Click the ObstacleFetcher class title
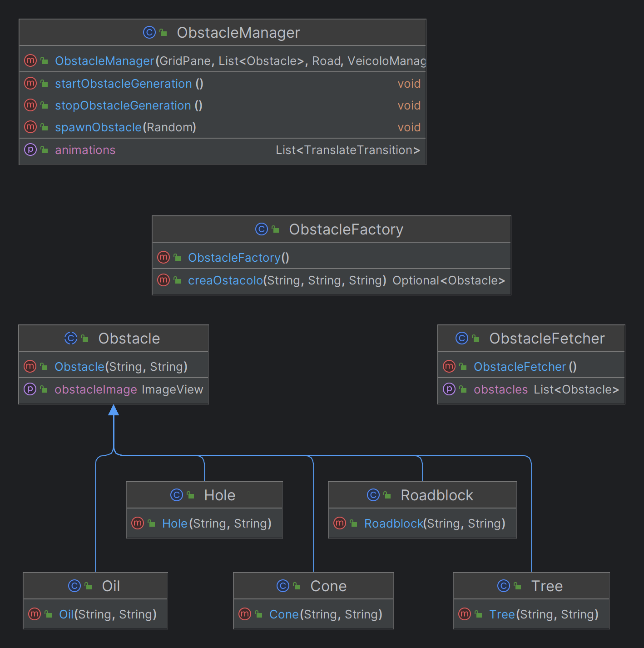This screenshot has height=648, width=644. click(547, 339)
